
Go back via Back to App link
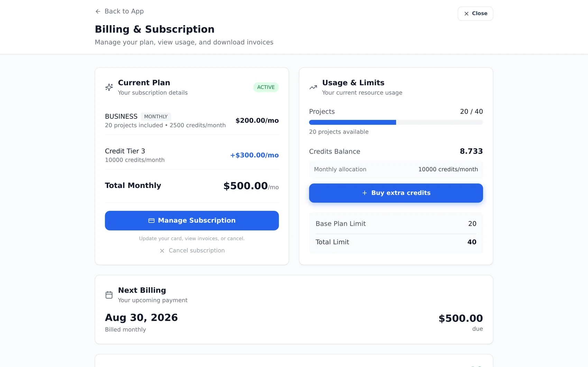pyautogui.click(x=120, y=11)
